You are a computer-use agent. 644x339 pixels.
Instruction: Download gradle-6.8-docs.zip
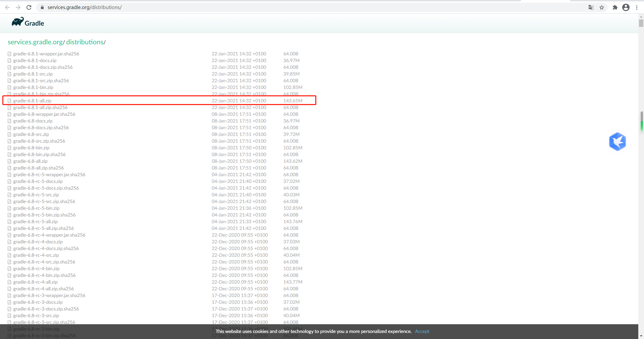(x=33, y=121)
